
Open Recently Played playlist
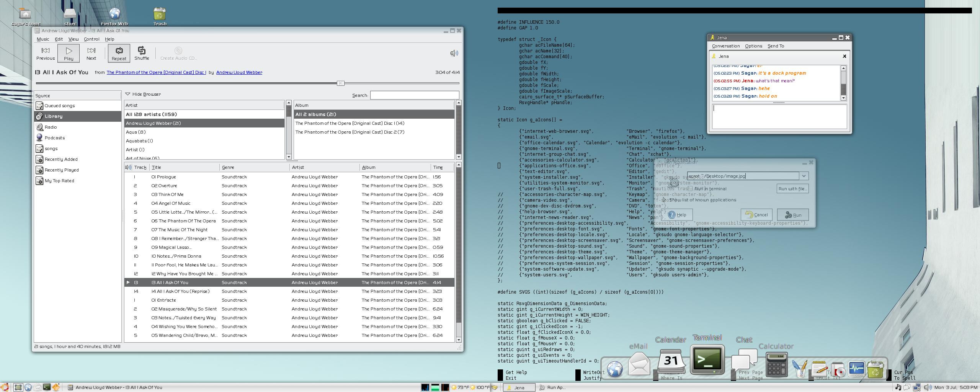coord(78,170)
